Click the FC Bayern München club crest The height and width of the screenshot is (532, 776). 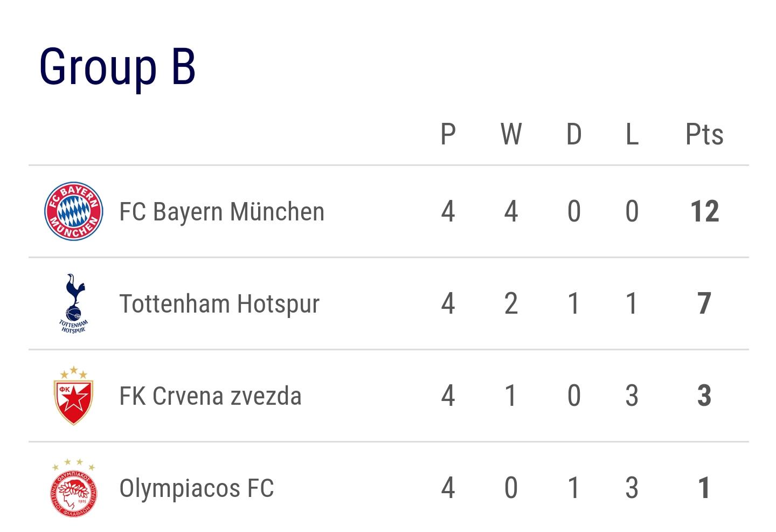click(x=73, y=211)
